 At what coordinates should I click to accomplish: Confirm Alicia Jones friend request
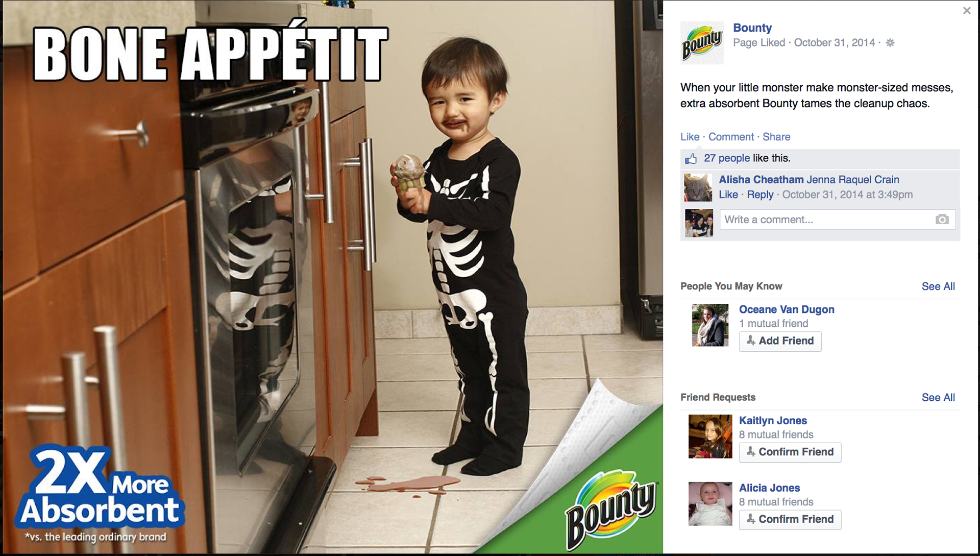click(x=790, y=520)
